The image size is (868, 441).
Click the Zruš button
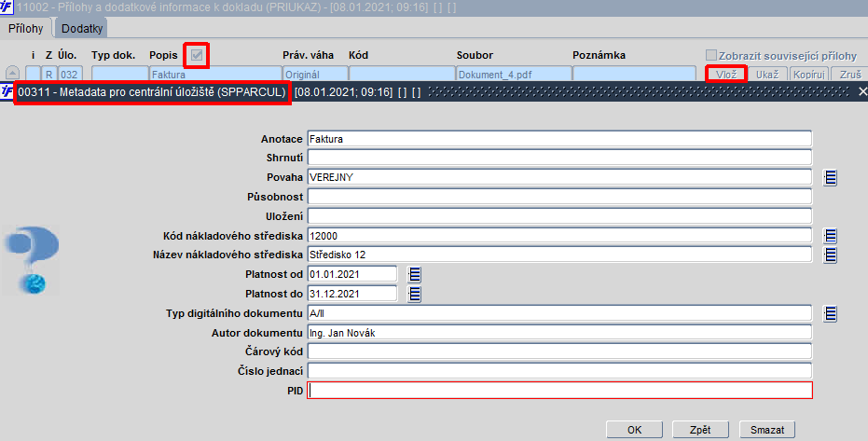point(849,75)
